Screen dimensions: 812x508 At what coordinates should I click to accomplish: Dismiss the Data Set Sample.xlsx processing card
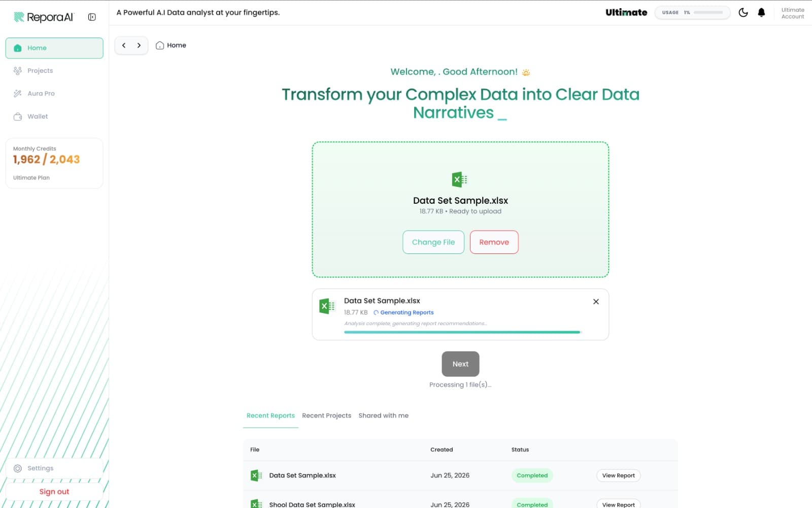pos(596,302)
